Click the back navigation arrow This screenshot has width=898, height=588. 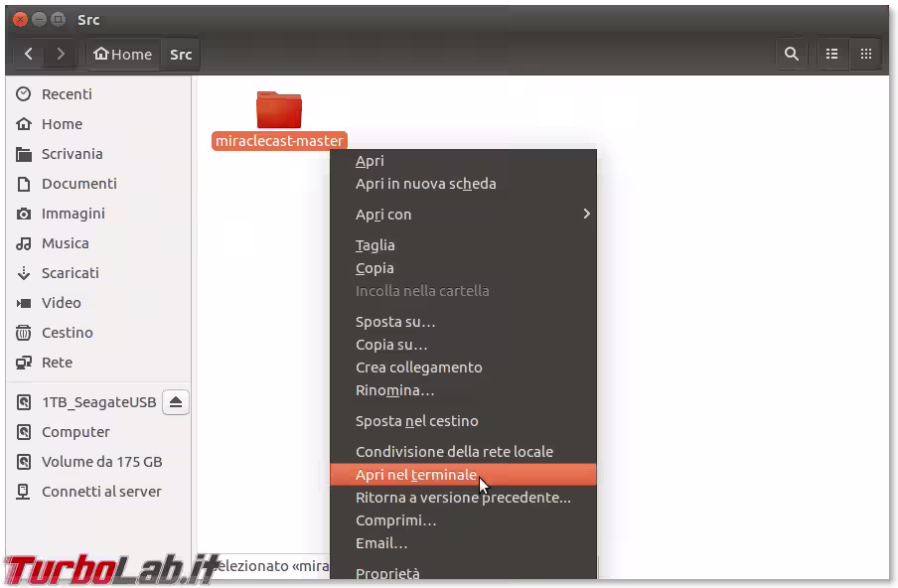(29, 55)
